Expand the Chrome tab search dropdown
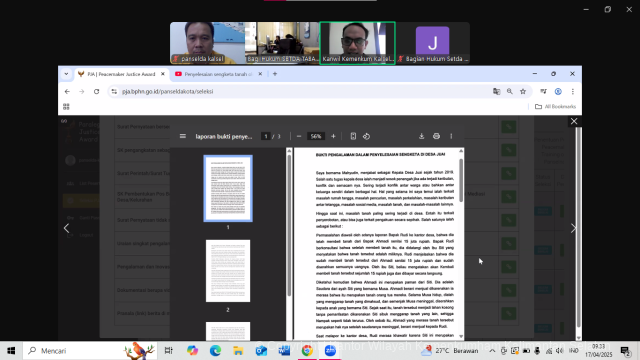 pos(66,74)
